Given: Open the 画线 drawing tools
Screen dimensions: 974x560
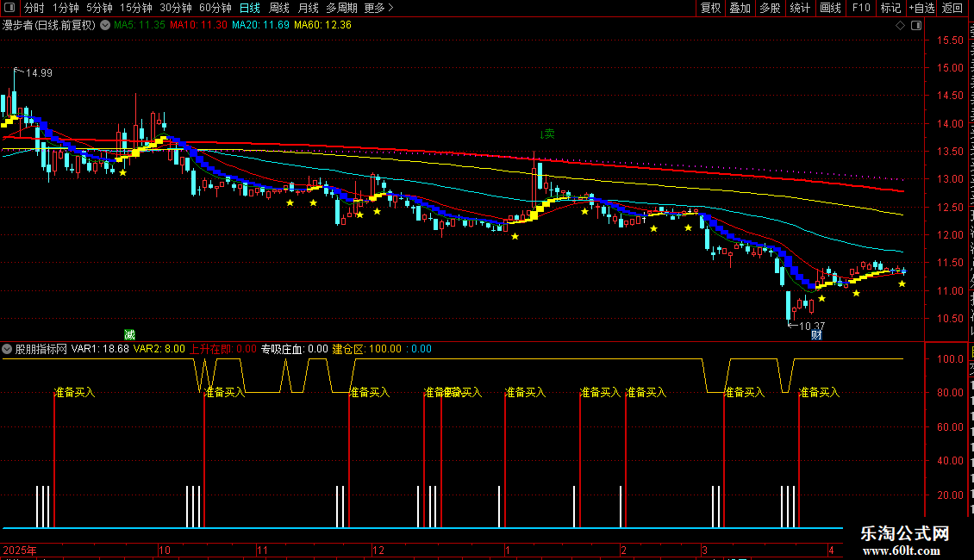Looking at the screenshot, I should pos(830,8).
